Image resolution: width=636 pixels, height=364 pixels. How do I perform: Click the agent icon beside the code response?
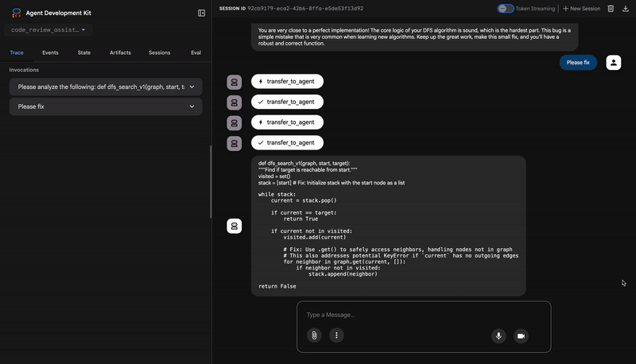(234, 227)
